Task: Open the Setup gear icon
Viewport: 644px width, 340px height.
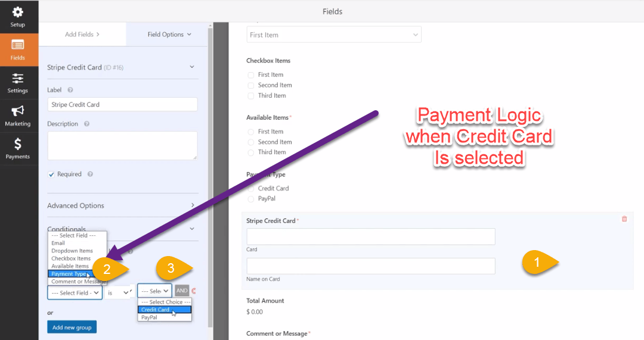Action: pos(18,12)
